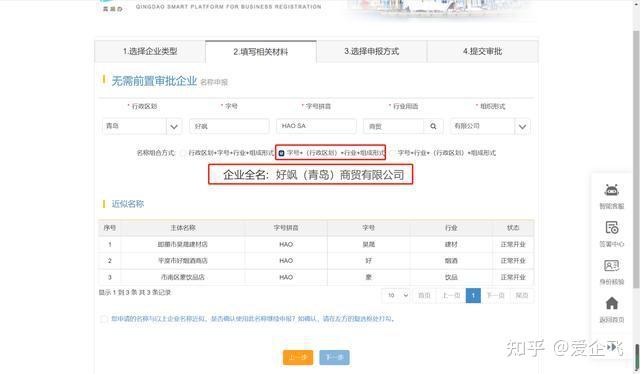The width and height of the screenshot is (640, 374).
Task: Select row 3's 饮品 industry cell
Action: (x=451, y=277)
